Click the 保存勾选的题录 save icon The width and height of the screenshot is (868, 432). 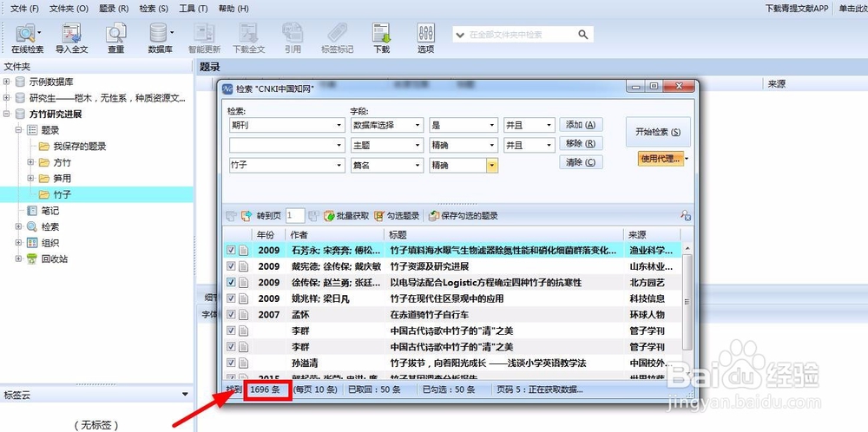pos(434,216)
